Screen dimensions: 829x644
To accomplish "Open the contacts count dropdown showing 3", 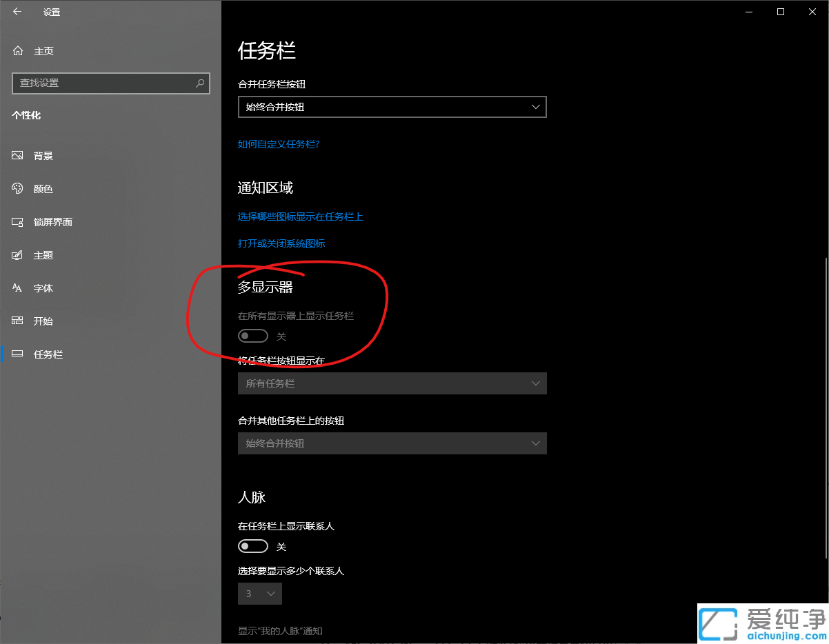I will [260, 593].
